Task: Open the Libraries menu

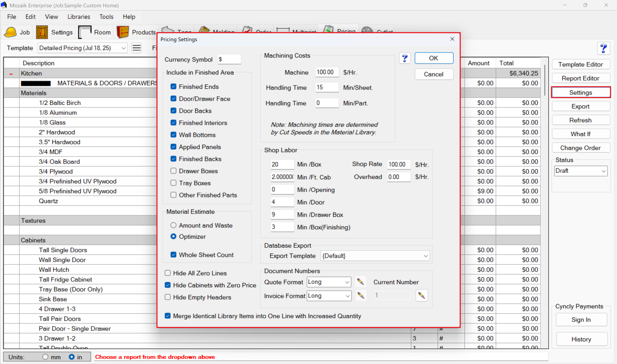Action: [79, 17]
